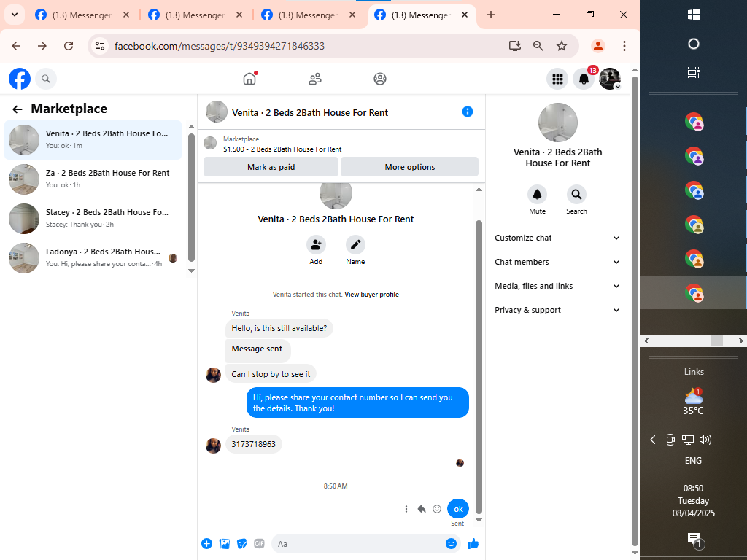This screenshot has height=560, width=747.
Task: Mute the conversation with bell icon
Action: pos(537,194)
